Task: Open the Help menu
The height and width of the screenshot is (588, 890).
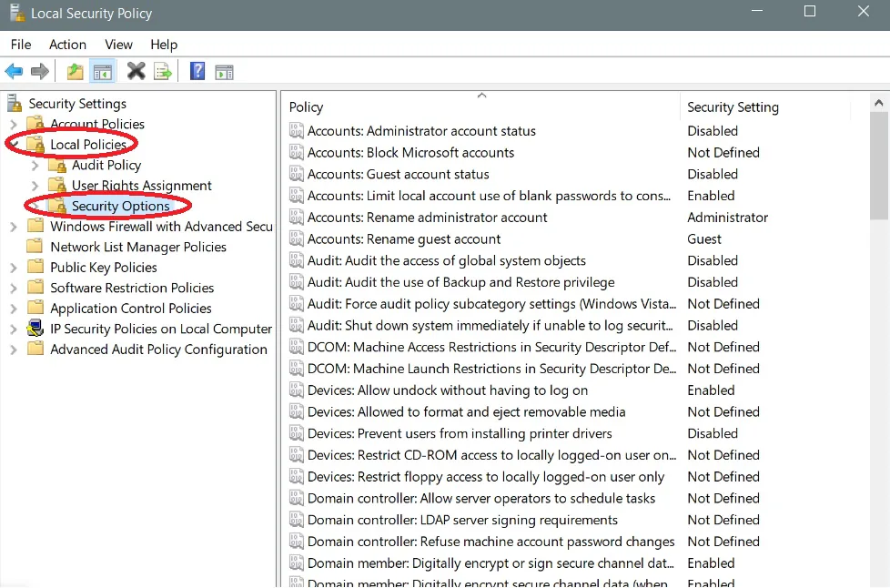Action: 164,45
